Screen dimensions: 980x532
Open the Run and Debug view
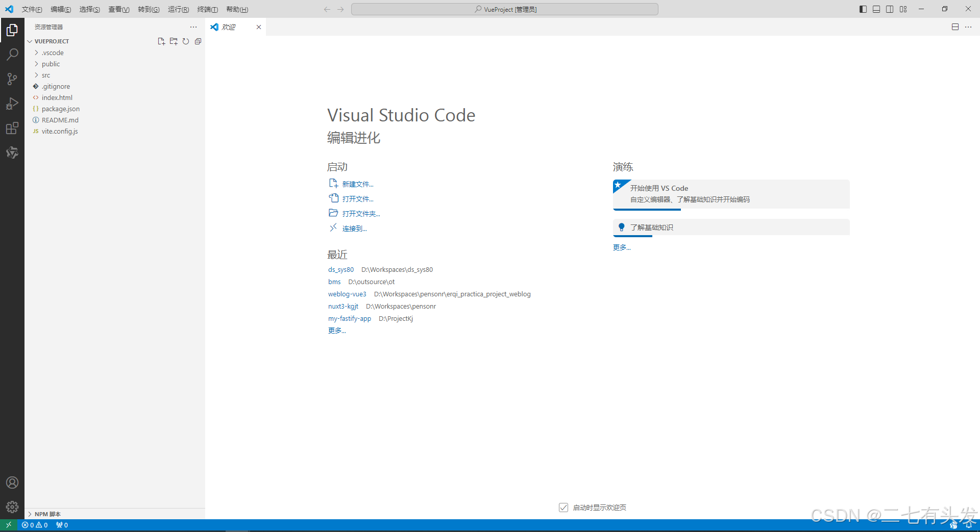pos(12,104)
